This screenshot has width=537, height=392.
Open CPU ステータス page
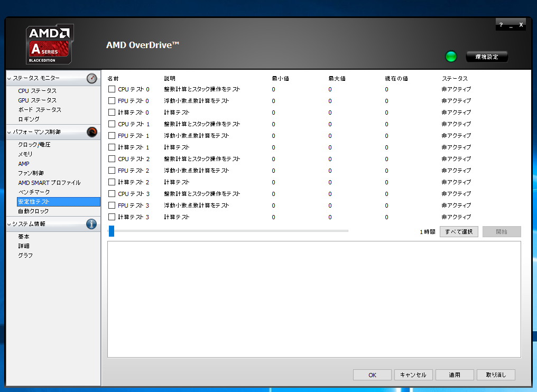(38, 91)
